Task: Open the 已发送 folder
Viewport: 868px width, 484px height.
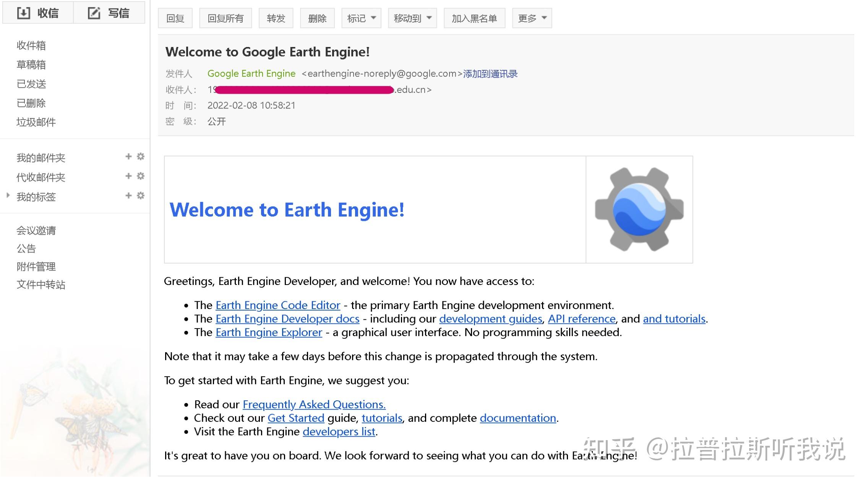Action: point(31,84)
